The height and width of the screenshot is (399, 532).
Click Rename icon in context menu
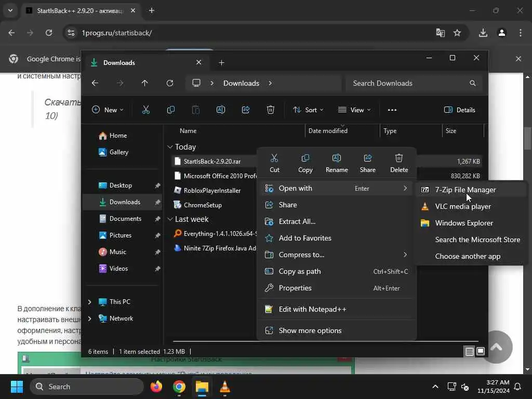click(x=337, y=163)
